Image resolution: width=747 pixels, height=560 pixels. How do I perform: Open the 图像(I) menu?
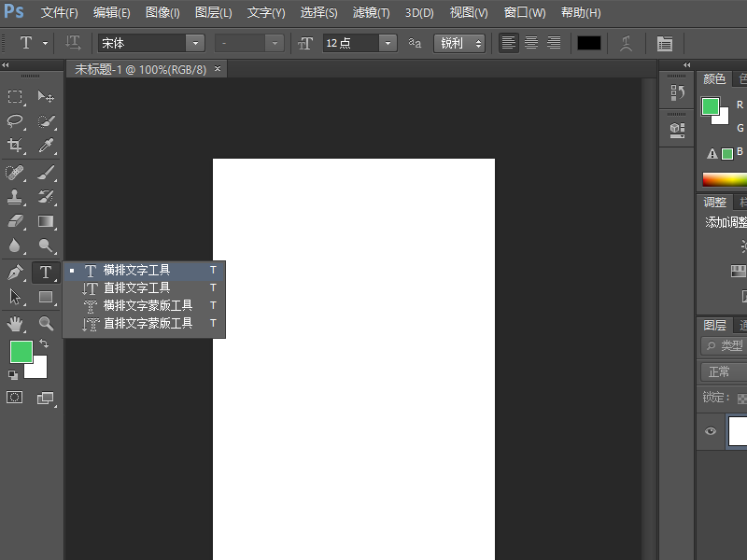[x=162, y=13]
